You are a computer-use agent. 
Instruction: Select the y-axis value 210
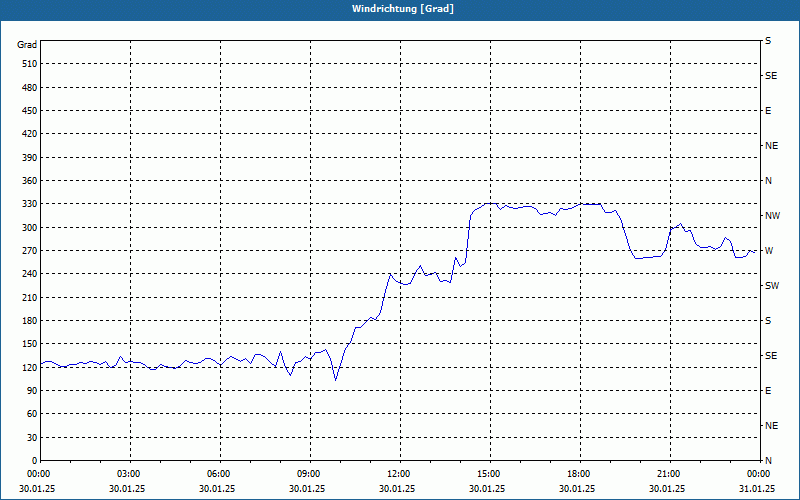pos(30,297)
